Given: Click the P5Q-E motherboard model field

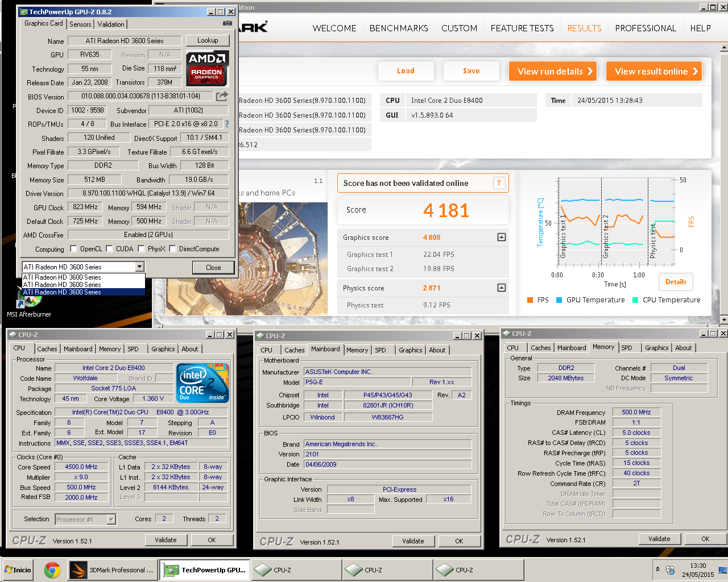Looking at the screenshot, I should point(357,382).
